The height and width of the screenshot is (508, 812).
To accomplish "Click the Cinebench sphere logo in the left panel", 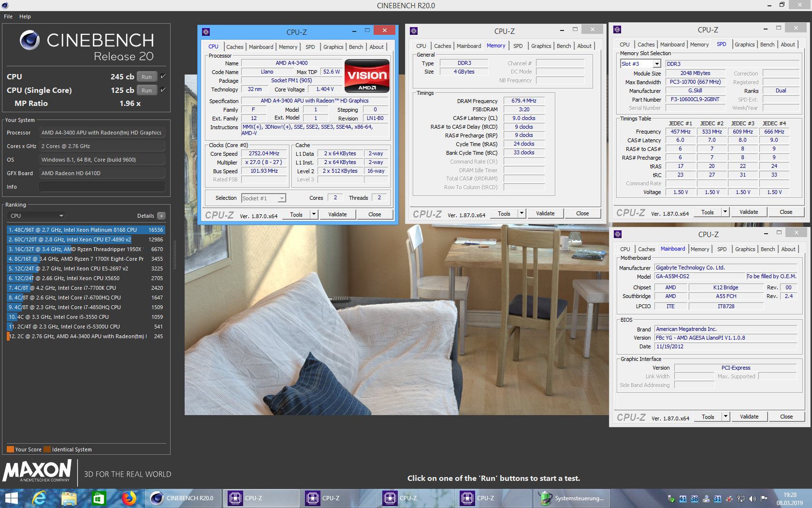I will pyautogui.click(x=29, y=40).
